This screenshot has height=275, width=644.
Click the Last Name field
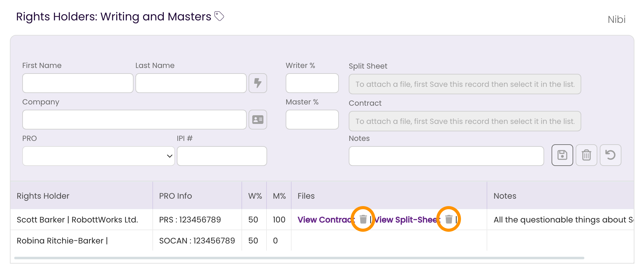(191, 83)
